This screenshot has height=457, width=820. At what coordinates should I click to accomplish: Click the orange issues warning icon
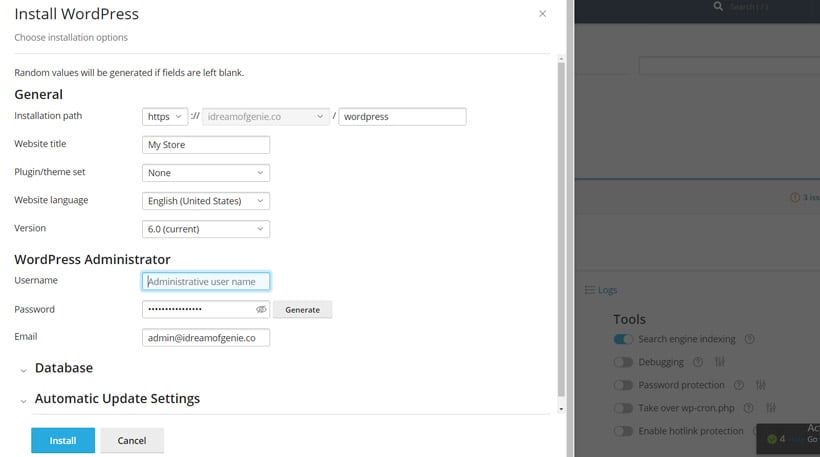tap(795, 198)
